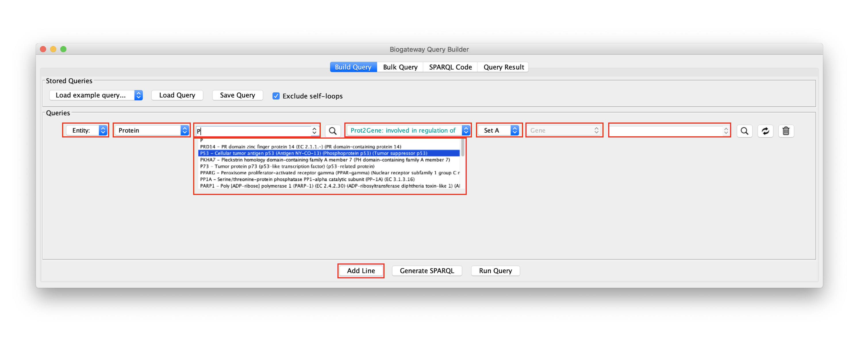Screen dimensions: 868x352
Task: Click the empty gene search input field
Action: pos(666,131)
